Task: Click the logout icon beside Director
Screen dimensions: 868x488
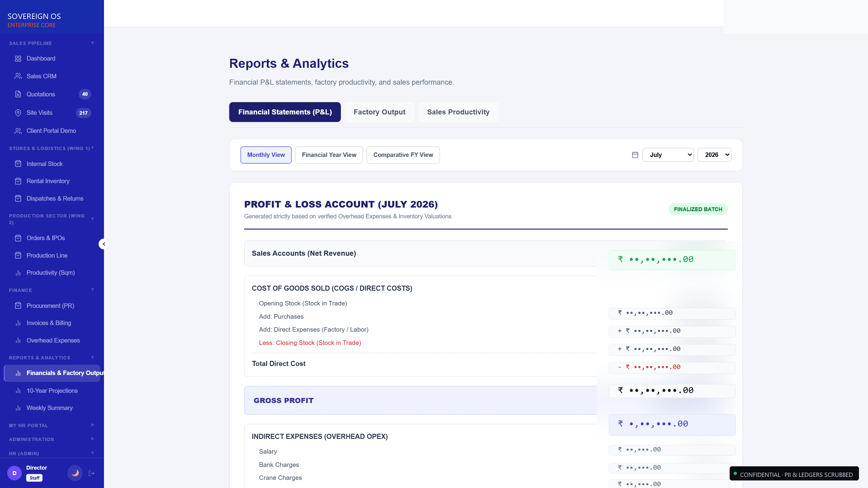Action: coord(91,474)
